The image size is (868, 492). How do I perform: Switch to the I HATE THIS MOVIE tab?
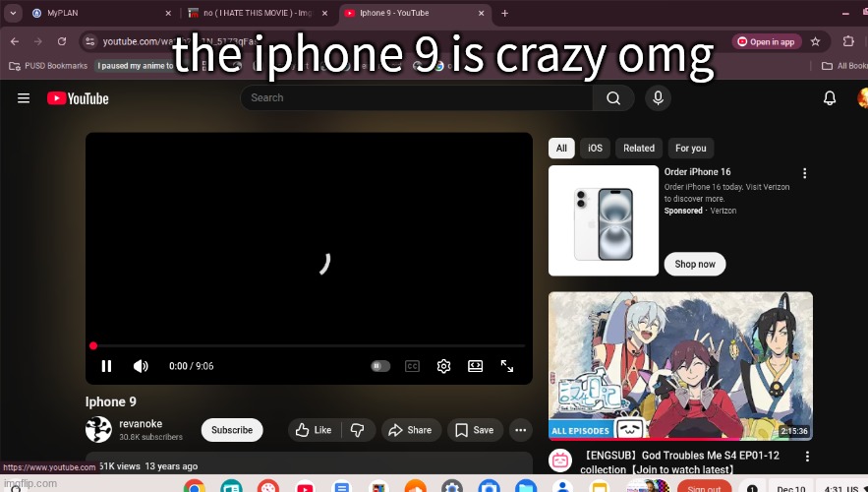(x=258, y=13)
